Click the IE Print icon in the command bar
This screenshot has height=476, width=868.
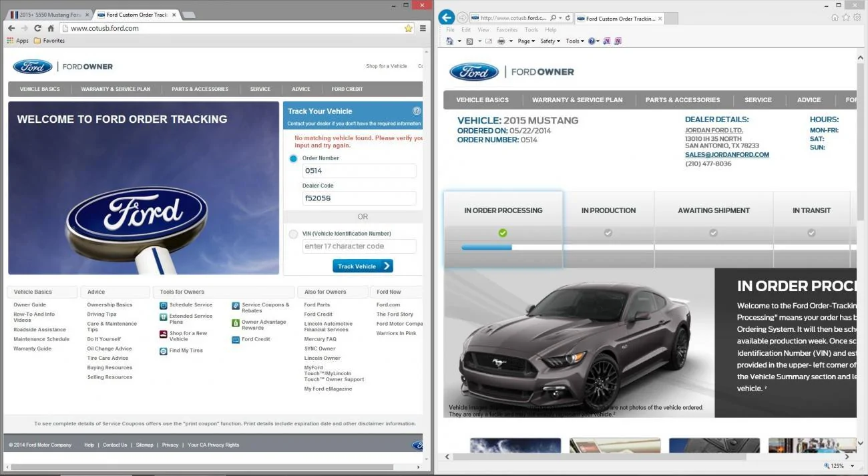(x=501, y=41)
